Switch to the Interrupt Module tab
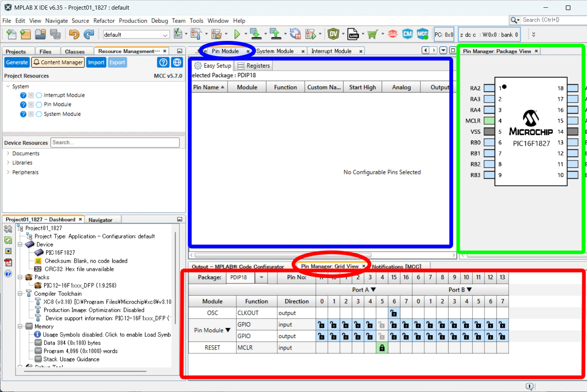Image resolution: width=587 pixels, height=392 pixels. pos(331,51)
